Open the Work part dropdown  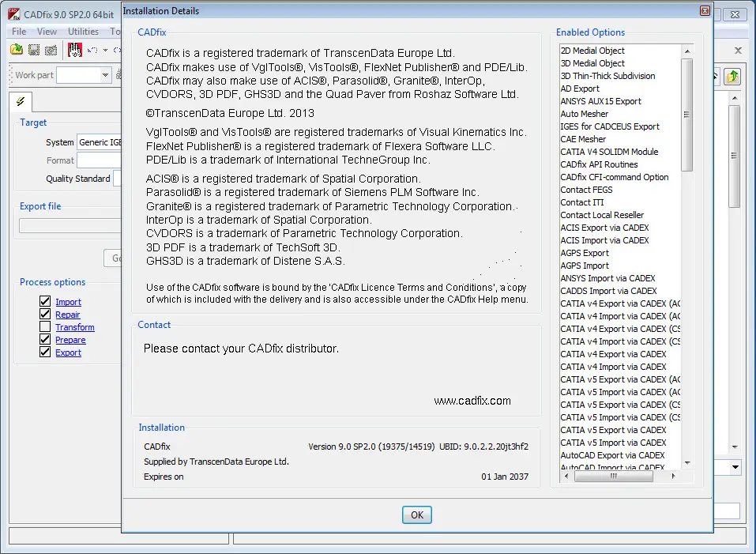(105, 75)
